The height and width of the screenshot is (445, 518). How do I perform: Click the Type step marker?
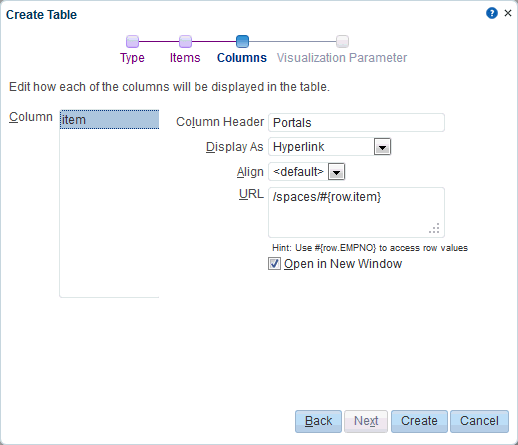click(132, 42)
